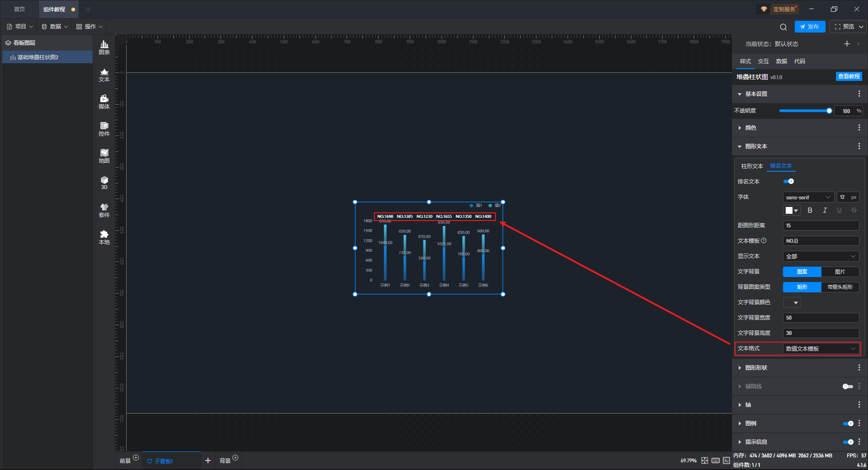Screen dimensions: 868x470
Task: Toggle the 图例 legend switch
Action: pos(848,423)
